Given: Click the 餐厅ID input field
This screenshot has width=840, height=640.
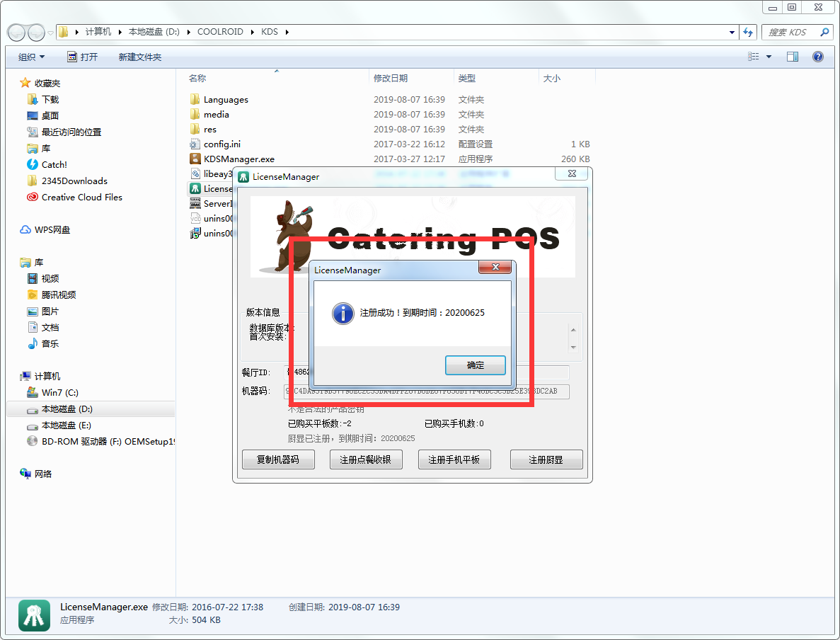Looking at the screenshot, I should pyautogui.click(x=427, y=372).
